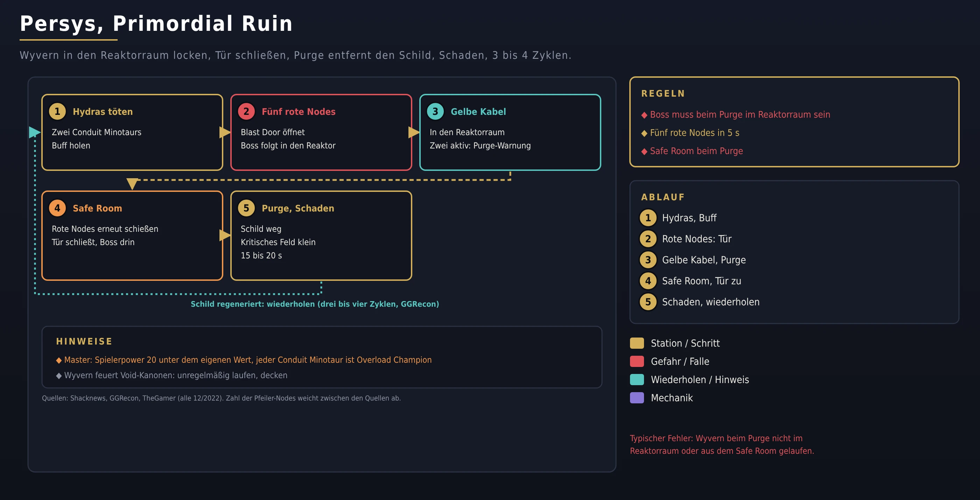The height and width of the screenshot is (500, 980).
Task: Click the text Zwei Conduit Minotaurs
Action: point(97,132)
